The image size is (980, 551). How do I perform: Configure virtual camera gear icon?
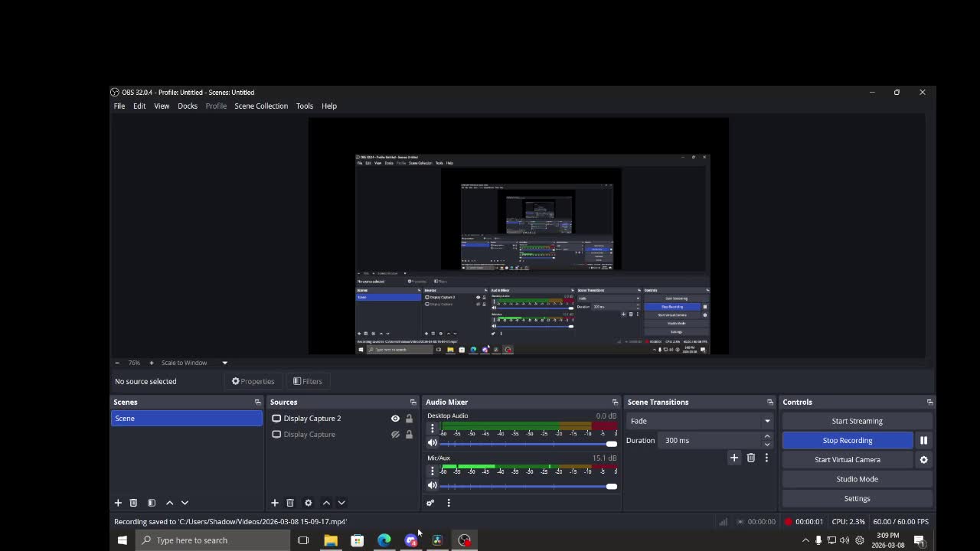[x=923, y=460]
